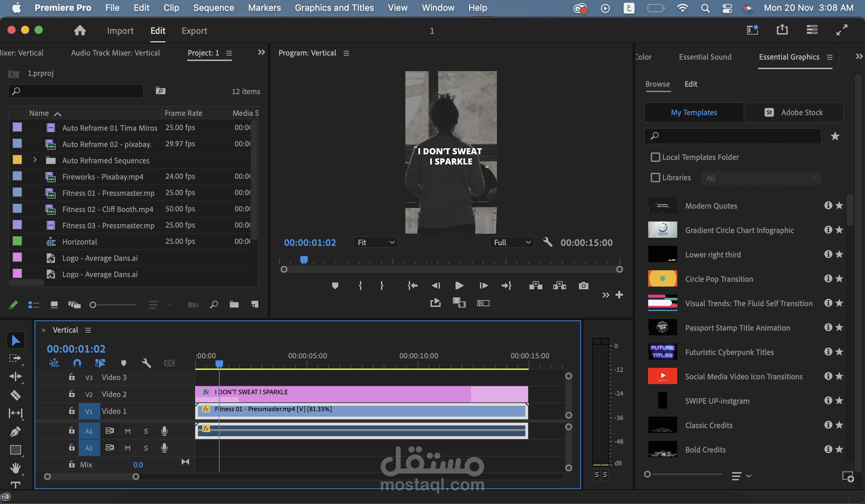Select the Adobe Stock button
This screenshot has height=504, width=865.
point(793,112)
